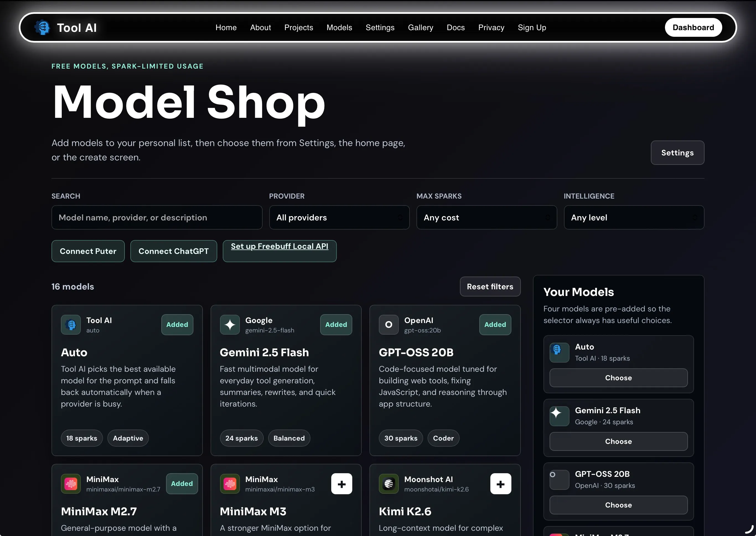The image size is (756, 536).
Task: Toggle Added badge on MiniMax M2.7 card
Action: tap(182, 484)
